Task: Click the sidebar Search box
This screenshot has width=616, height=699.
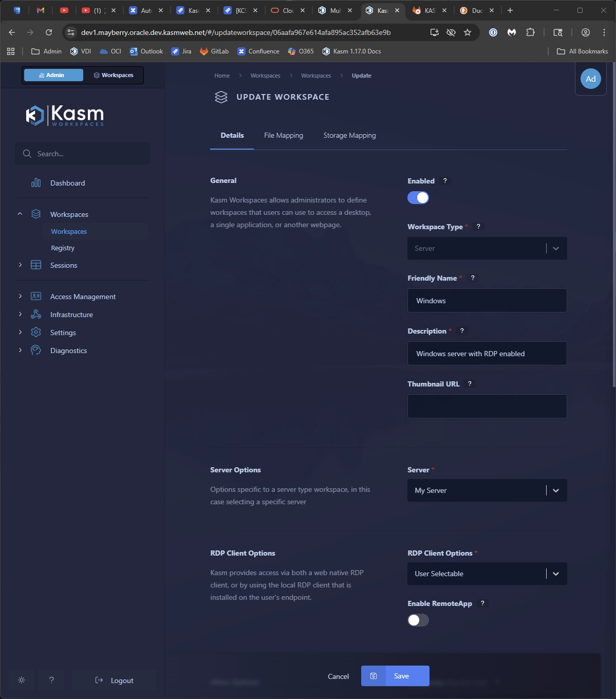Action: [x=83, y=154]
